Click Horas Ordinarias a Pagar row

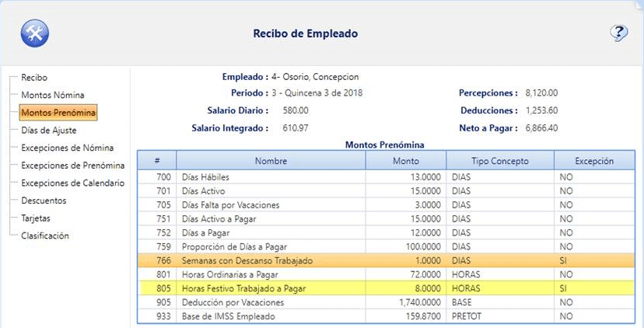386,274
